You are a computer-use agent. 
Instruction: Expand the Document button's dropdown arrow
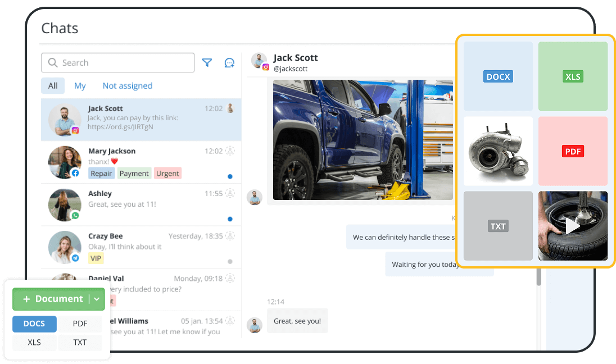point(96,299)
